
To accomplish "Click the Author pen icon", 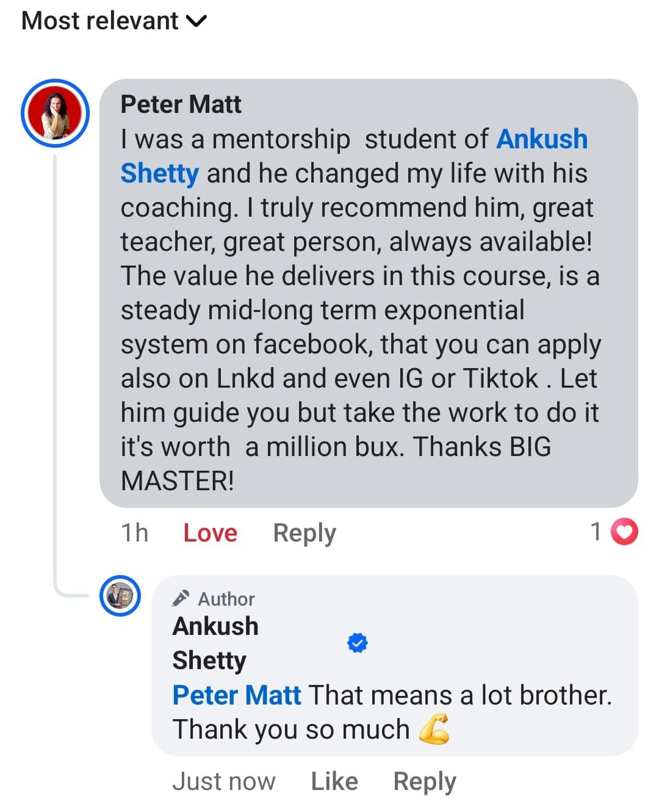I will 181,598.
